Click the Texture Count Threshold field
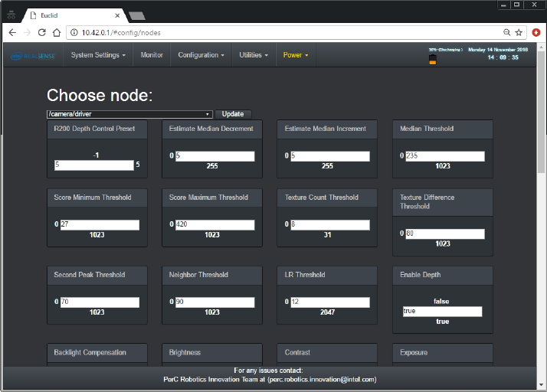The image size is (547, 392). (330, 225)
